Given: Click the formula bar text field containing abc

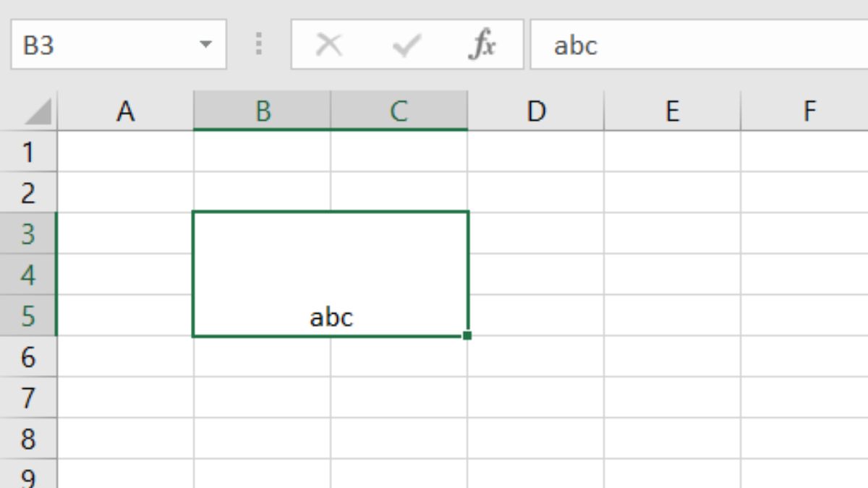Looking at the screenshot, I should pyautogui.click(x=699, y=45).
